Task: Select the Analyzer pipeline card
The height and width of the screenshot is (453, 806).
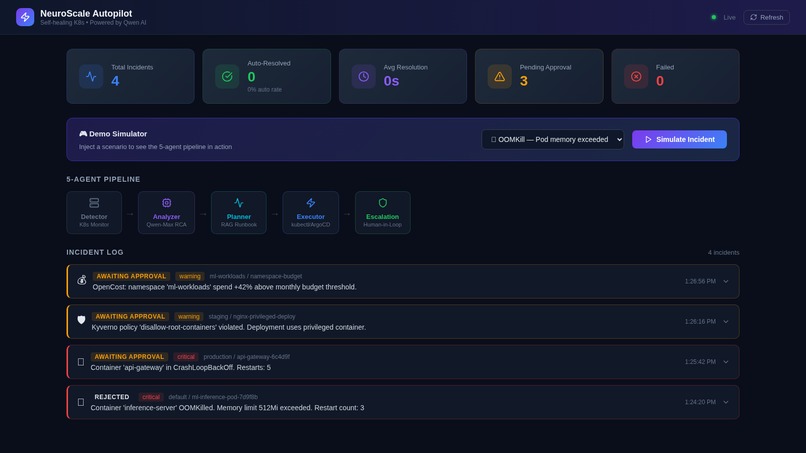Action: (167, 212)
